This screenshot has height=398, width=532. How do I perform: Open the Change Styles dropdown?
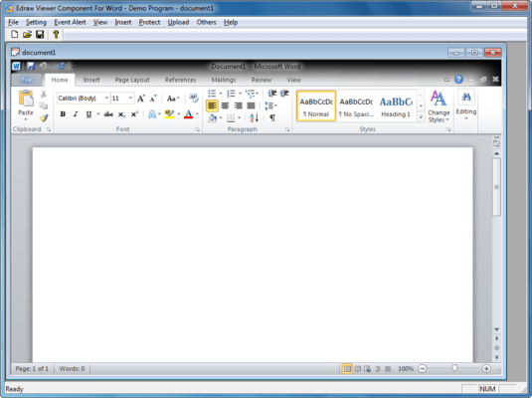click(439, 106)
